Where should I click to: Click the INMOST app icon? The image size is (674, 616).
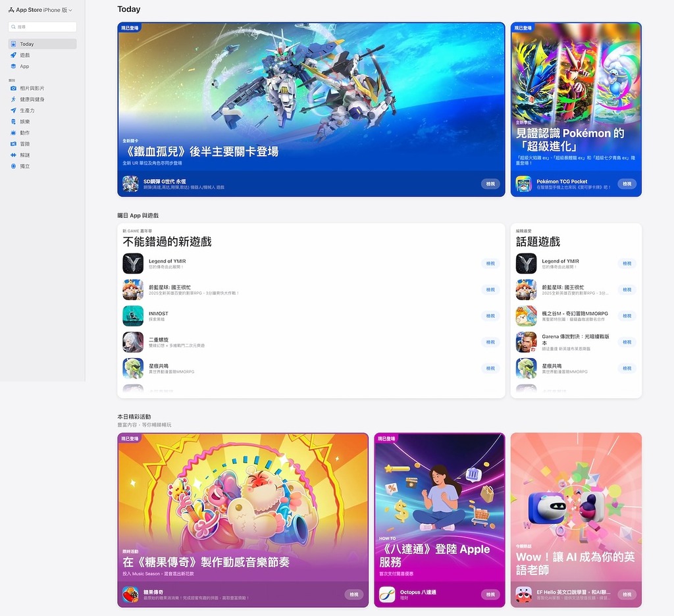tap(133, 316)
